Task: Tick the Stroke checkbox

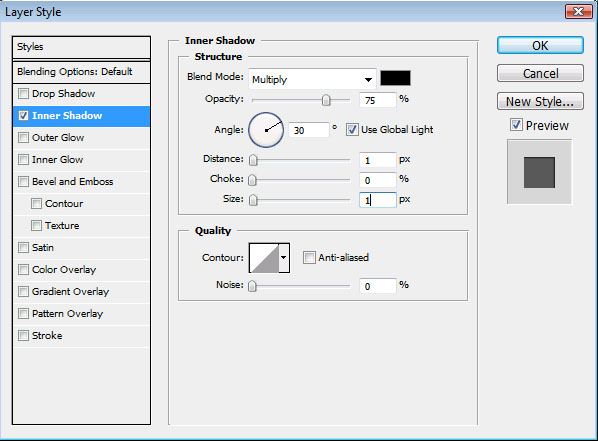Action: 23,335
